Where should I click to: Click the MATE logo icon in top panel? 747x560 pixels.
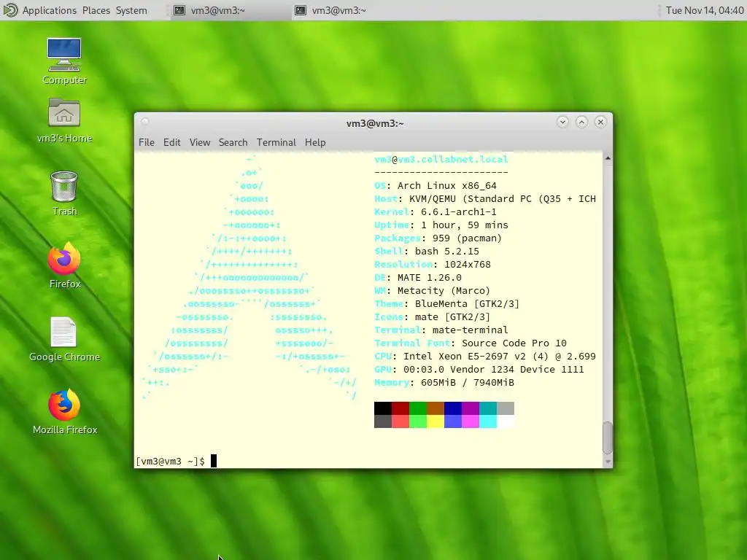coord(10,10)
